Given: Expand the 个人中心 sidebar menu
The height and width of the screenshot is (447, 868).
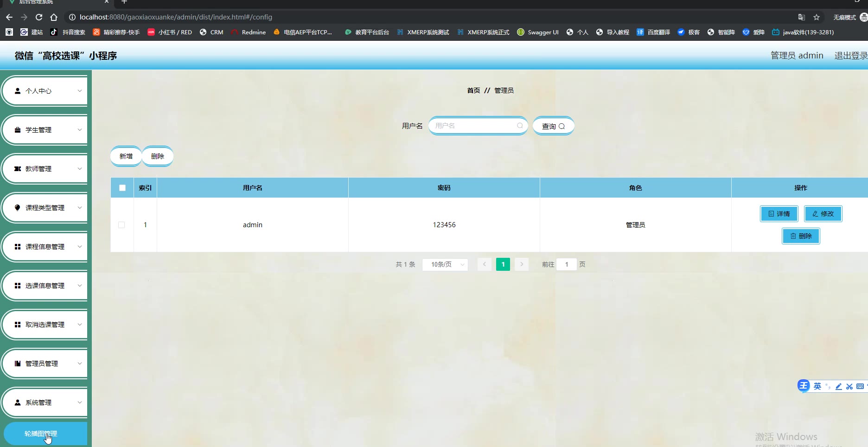Looking at the screenshot, I should tap(45, 91).
